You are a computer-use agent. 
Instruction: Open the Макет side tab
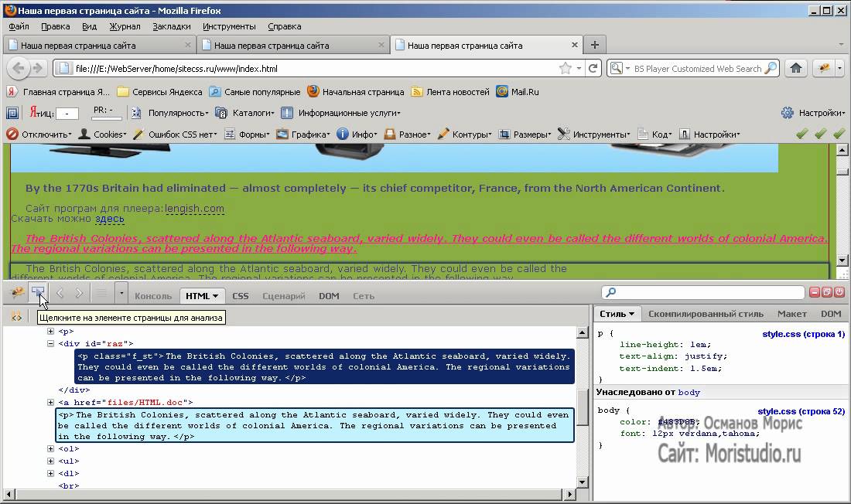click(792, 314)
